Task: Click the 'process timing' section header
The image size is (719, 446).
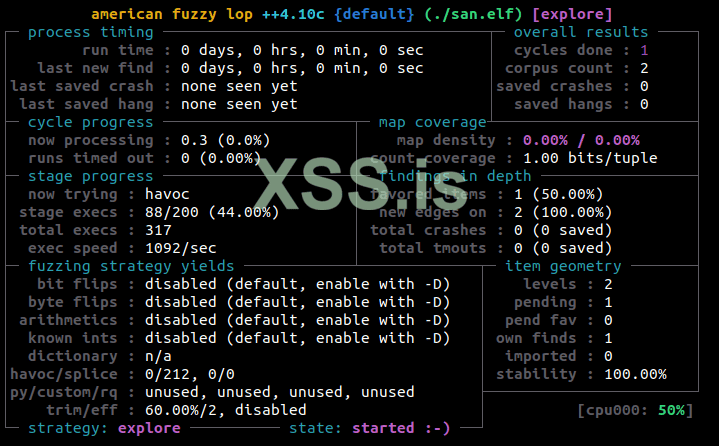Action: 90,33
